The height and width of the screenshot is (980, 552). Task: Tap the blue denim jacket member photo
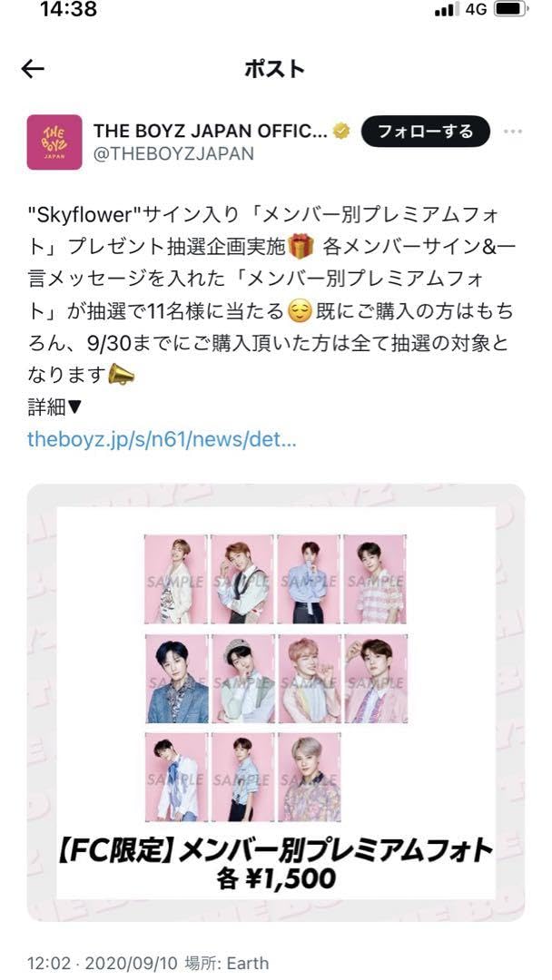pos(177,679)
